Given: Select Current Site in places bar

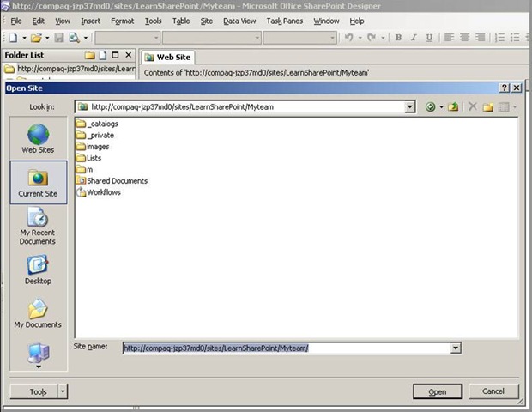Looking at the screenshot, I should pyautogui.click(x=39, y=182).
